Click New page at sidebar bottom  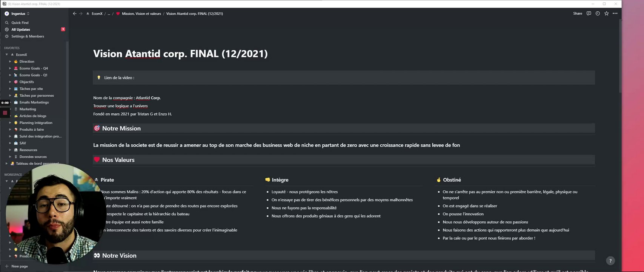click(19, 266)
